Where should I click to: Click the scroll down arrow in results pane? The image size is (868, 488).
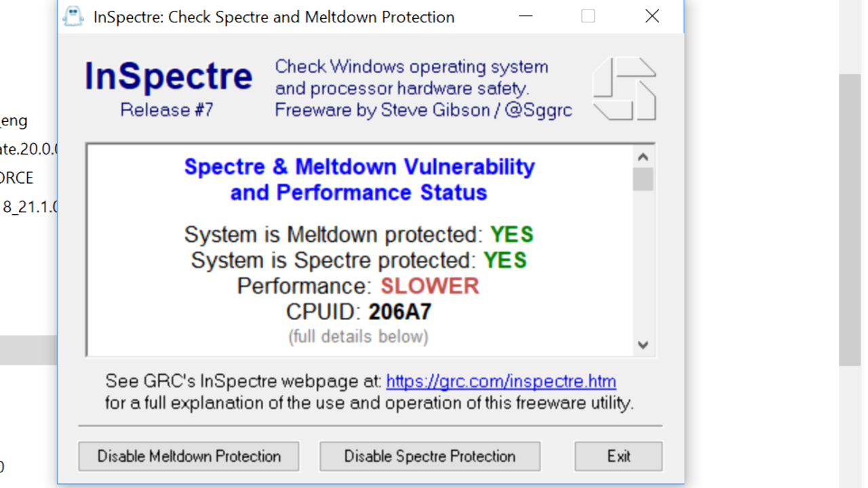tap(644, 344)
